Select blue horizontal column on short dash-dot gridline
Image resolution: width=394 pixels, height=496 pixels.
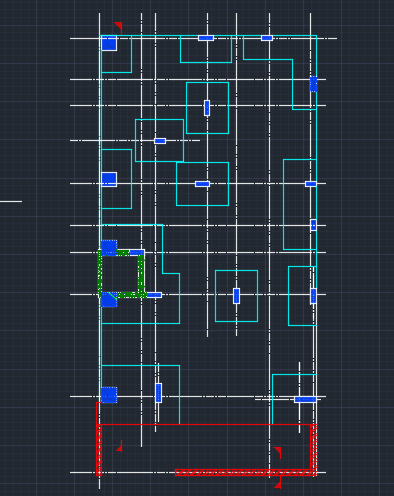click(x=160, y=141)
